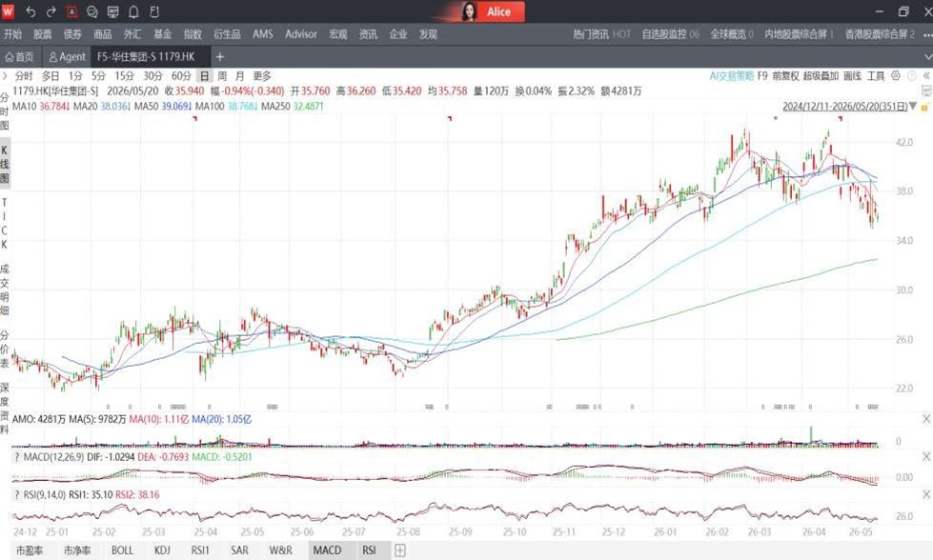933x560 pixels.
Task: Open the chat bubble icon in title bar
Action: coord(92,11)
